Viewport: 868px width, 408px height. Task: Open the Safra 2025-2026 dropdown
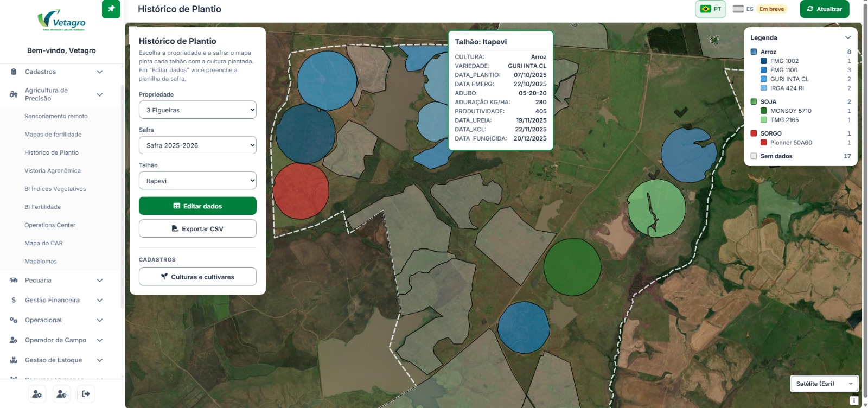point(197,145)
